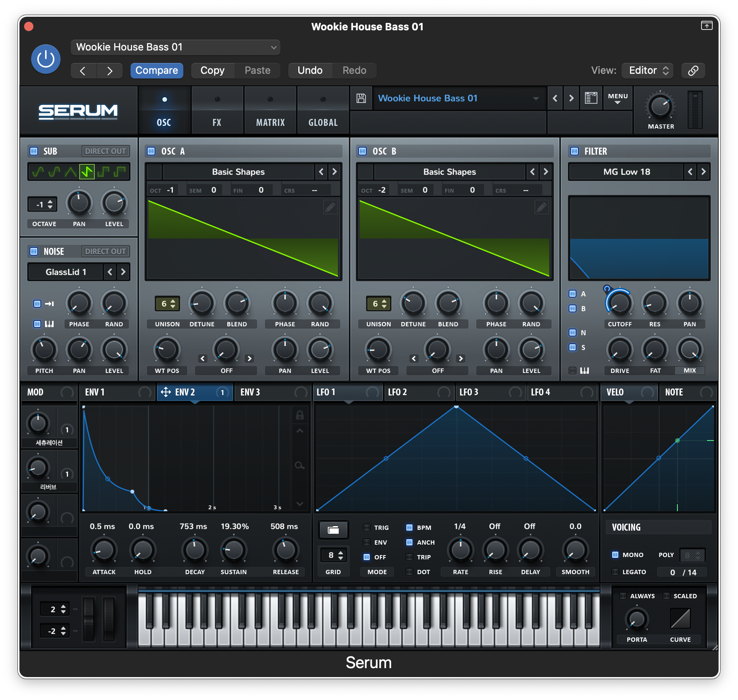Toggle the MONO voicing checkbox
Image resolution: width=738 pixels, height=700 pixels.
(615, 555)
